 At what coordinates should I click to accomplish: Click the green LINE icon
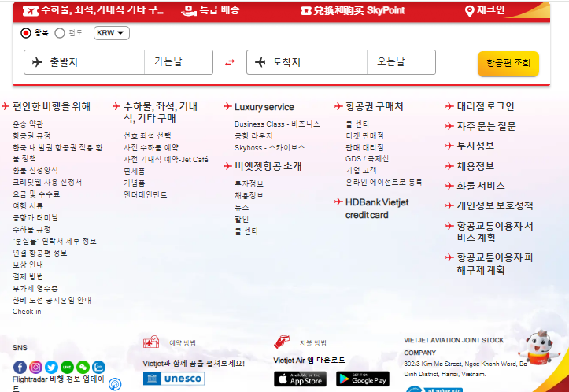pyautogui.click(x=67, y=367)
